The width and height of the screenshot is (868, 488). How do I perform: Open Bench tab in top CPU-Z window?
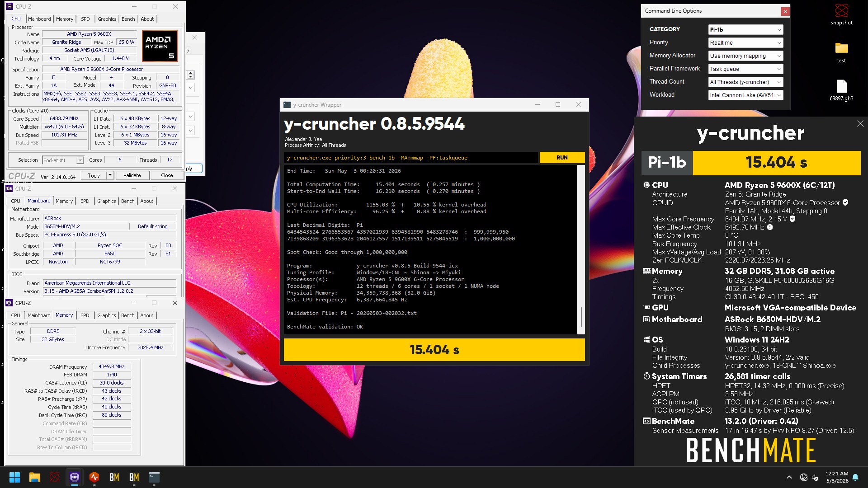coord(128,19)
